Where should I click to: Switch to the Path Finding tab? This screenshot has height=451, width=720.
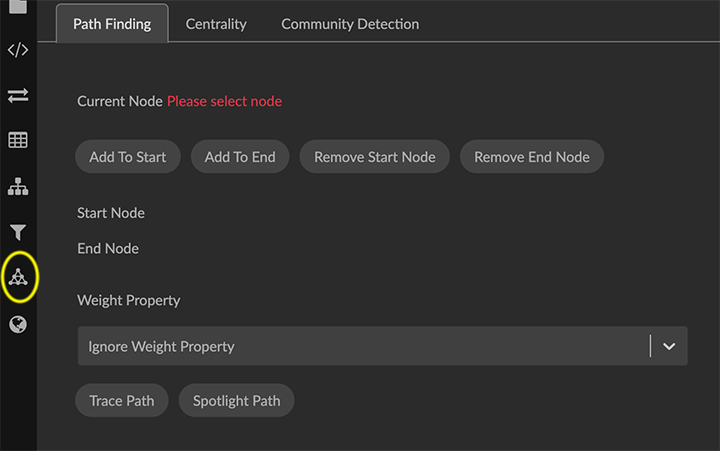[x=111, y=24]
